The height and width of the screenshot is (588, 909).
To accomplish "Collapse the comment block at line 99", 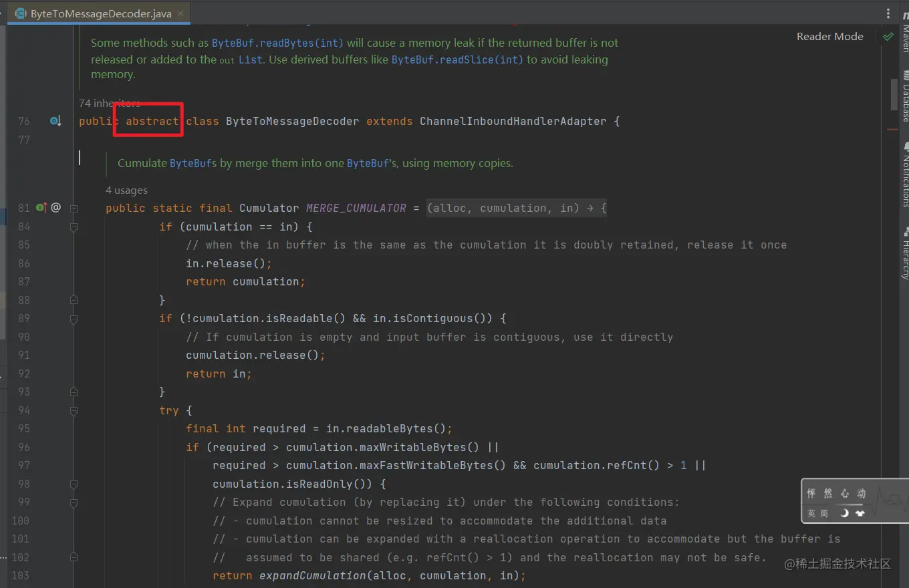I will pyautogui.click(x=74, y=502).
